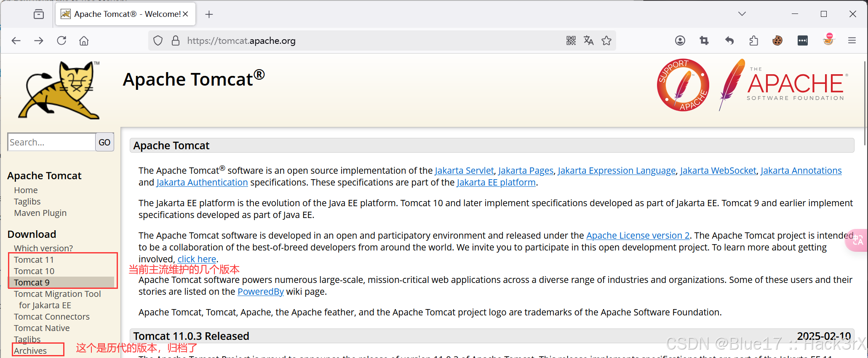Open the browser hamburger menu
The image size is (868, 358).
tap(852, 40)
